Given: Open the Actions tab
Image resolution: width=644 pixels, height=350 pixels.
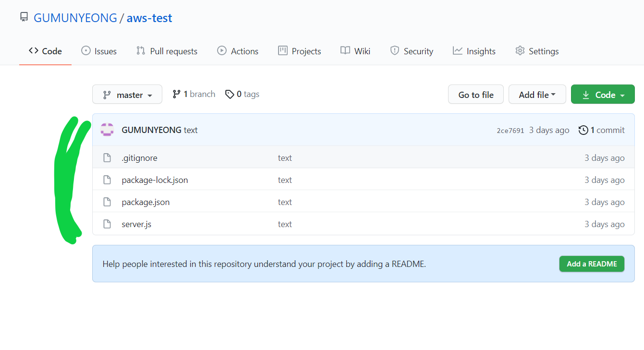Looking at the screenshot, I should pos(238,51).
